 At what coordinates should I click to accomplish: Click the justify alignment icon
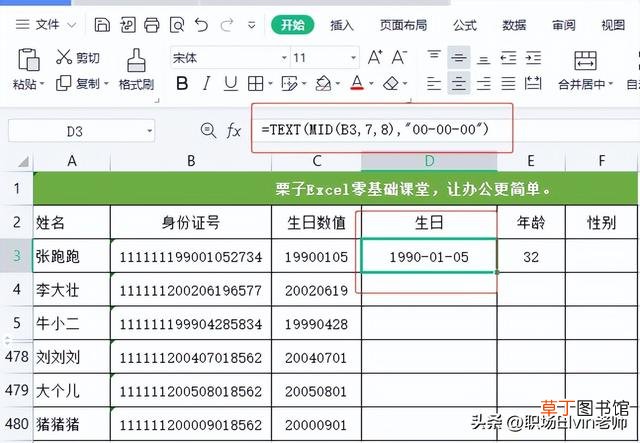(x=509, y=84)
